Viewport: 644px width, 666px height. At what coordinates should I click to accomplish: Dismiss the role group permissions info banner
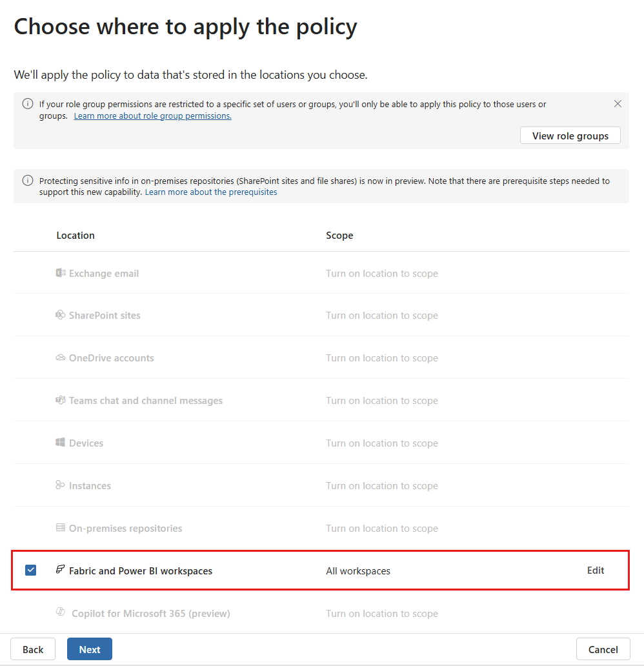tap(618, 104)
